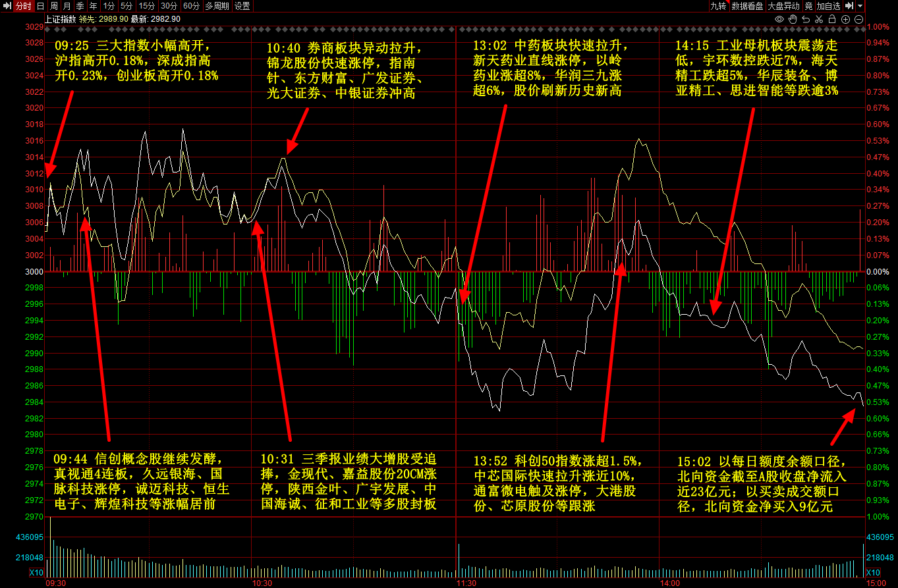Screen dimensions: 898x588
Task: Add stock with 加自选 button
Action: point(828,6)
